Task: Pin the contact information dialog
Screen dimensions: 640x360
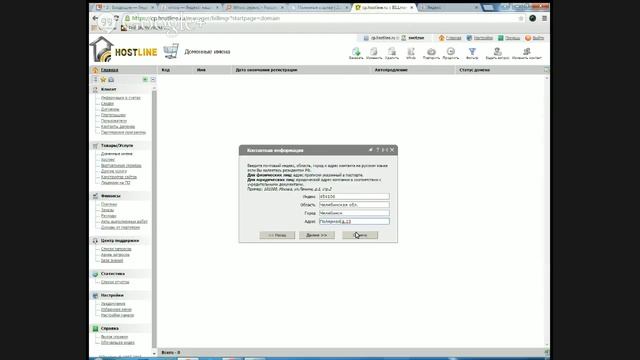Action: point(371,150)
